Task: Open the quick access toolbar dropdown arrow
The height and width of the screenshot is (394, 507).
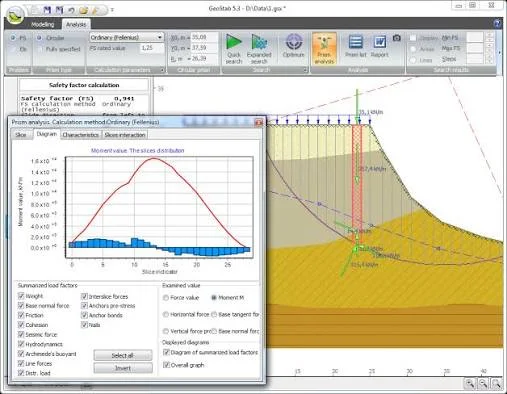Action: click(112, 10)
